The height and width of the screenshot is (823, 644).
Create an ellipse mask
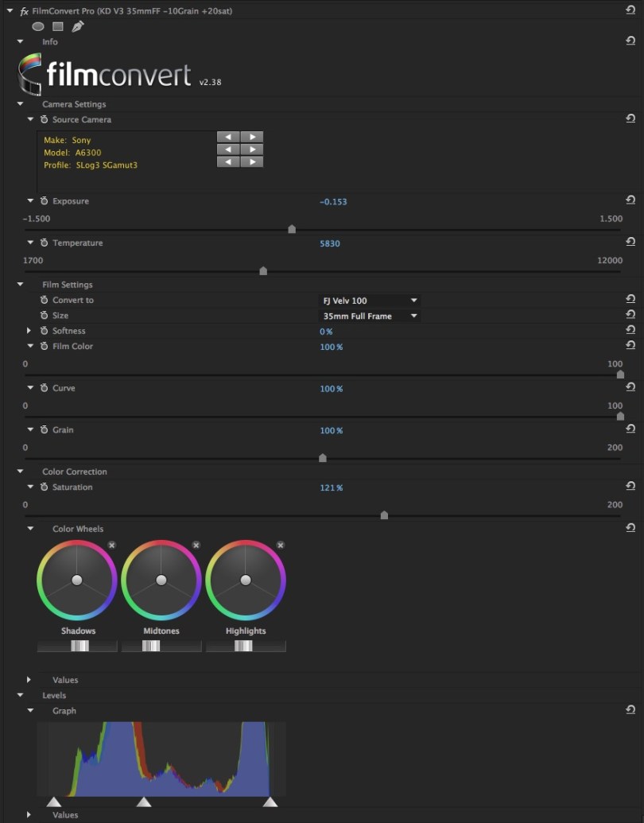38,26
